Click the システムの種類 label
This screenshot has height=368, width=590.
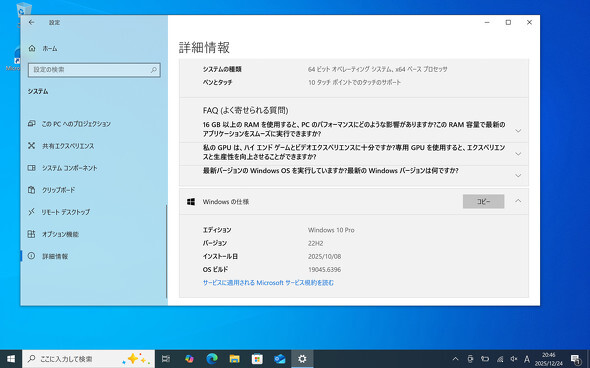point(222,69)
